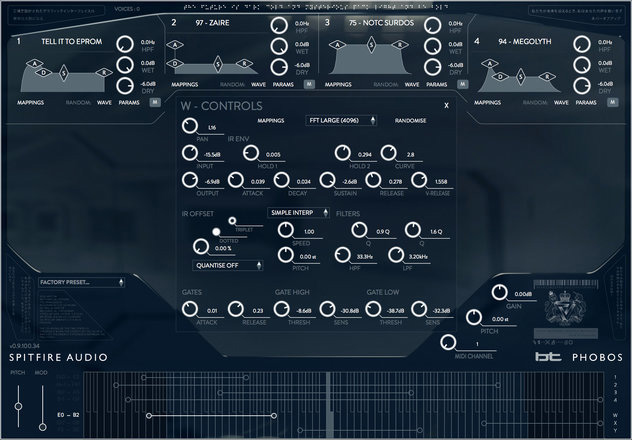The image size is (632, 440).
Task: Click slot 1 envelope A handle
Action: (35, 64)
